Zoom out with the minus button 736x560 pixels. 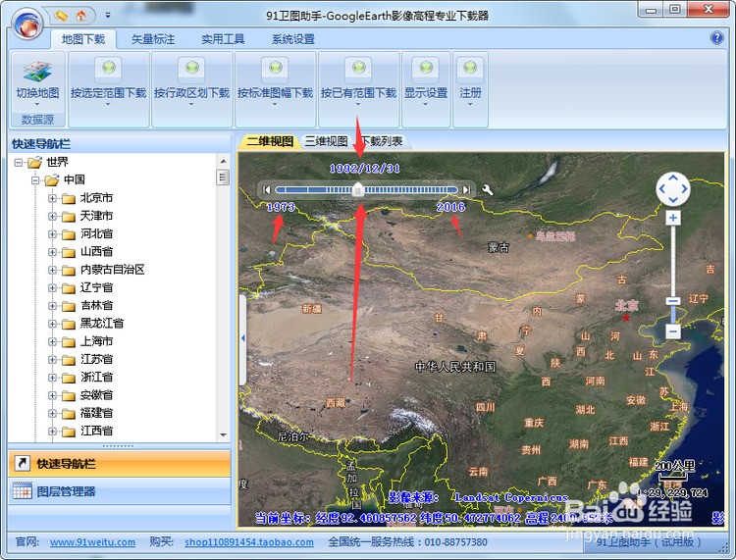672,331
